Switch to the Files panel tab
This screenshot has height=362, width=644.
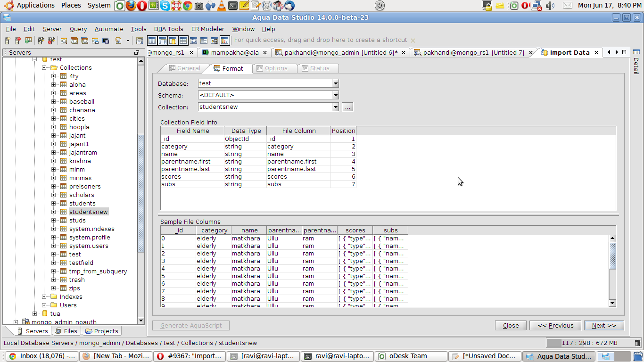click(x=66, y=331)
